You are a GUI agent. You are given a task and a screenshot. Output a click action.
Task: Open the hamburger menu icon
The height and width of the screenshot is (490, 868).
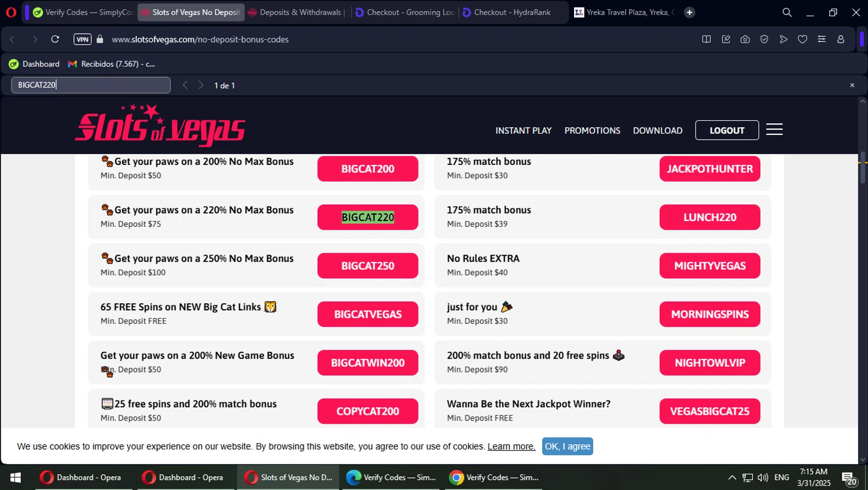point(774,130)
